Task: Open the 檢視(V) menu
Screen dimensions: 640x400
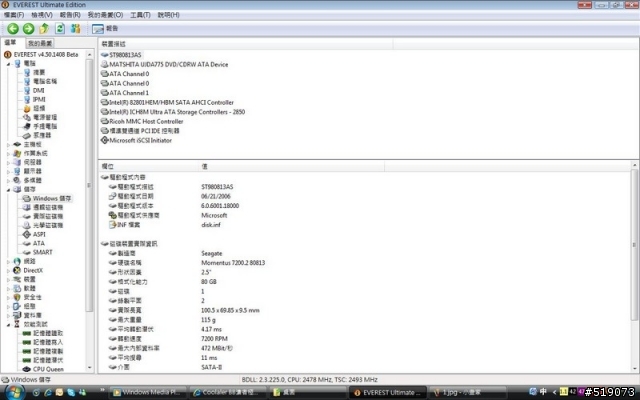Action: [42, 15]
